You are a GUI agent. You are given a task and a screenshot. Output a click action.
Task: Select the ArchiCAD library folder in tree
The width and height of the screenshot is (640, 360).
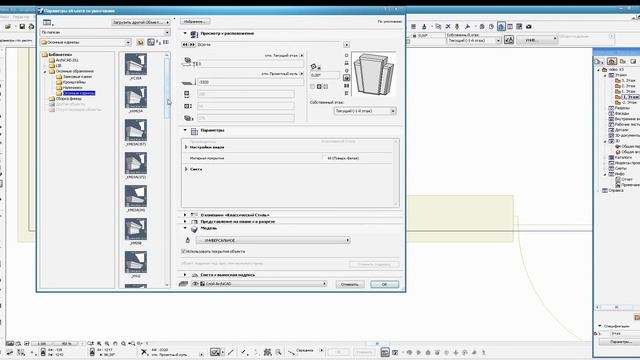pos(67,60)
